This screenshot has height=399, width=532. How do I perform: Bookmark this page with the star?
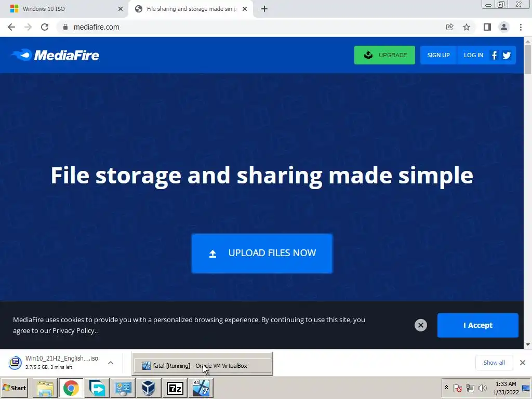(467, 27)
